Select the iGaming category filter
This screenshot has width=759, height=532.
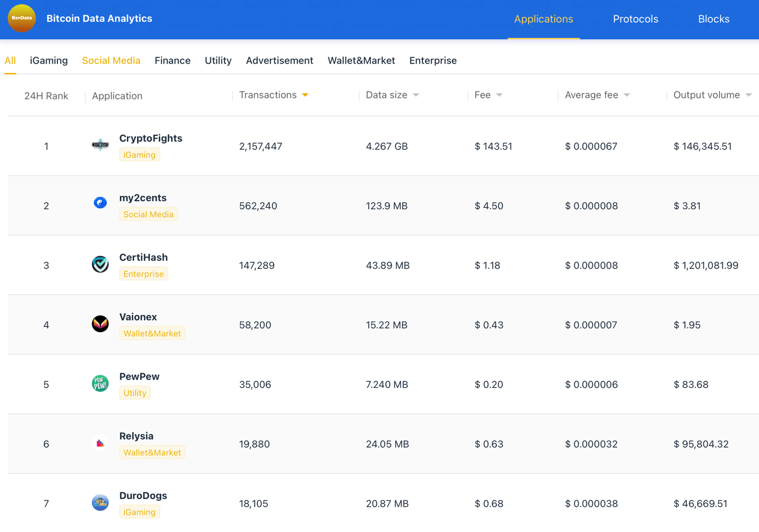tap(49, 61)
